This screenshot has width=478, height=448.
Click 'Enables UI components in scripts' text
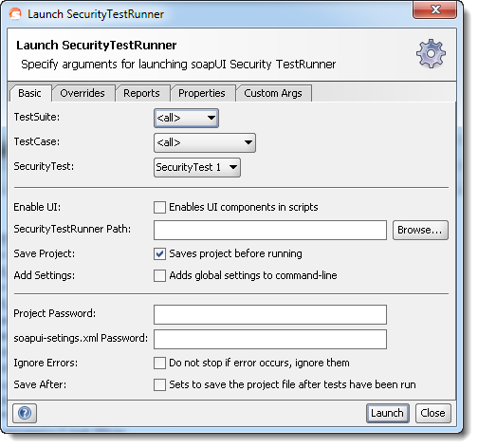click(x=244, y=207)
